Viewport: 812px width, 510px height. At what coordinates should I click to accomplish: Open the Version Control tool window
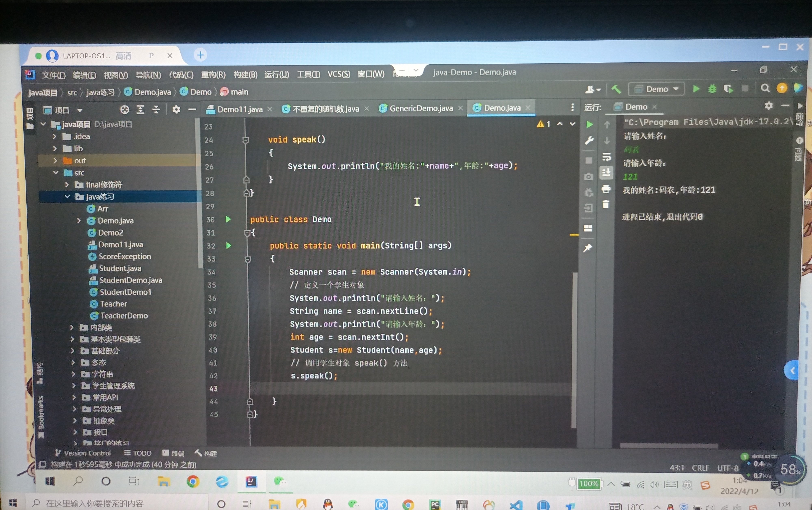[83, 453]
